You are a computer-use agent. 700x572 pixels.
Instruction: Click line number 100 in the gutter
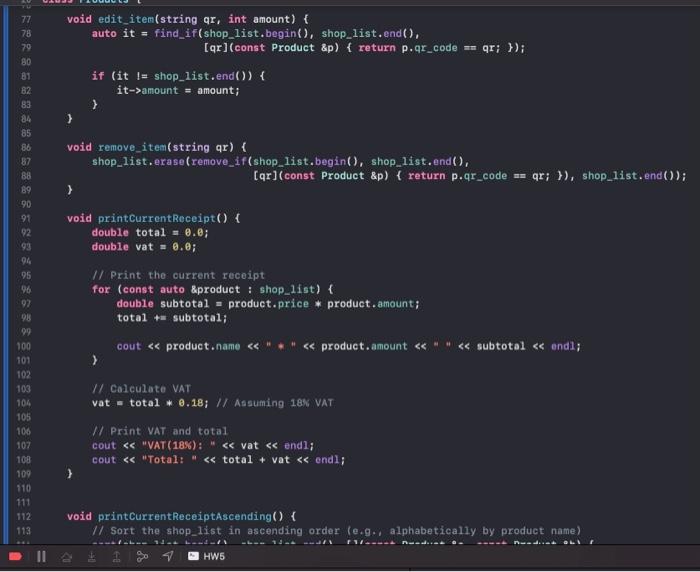24,347
